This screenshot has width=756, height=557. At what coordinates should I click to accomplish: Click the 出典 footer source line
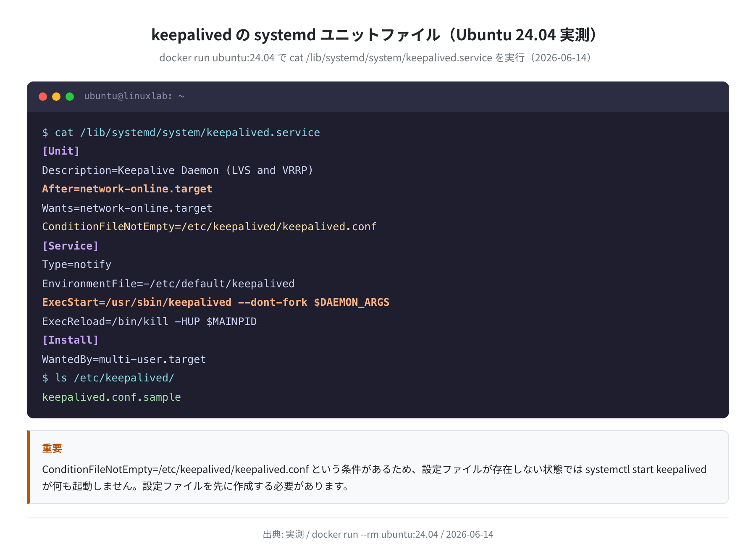pyautogui.click(x=378, y=534)
